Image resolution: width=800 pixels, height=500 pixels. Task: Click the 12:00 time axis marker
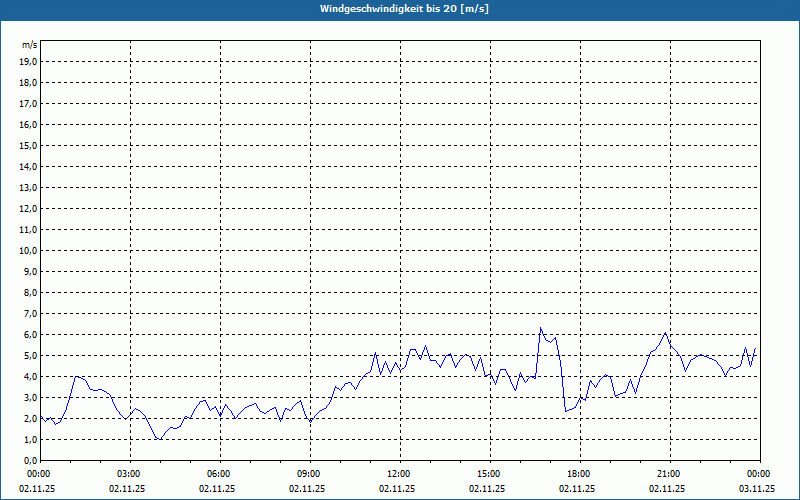tap(398, 474)
